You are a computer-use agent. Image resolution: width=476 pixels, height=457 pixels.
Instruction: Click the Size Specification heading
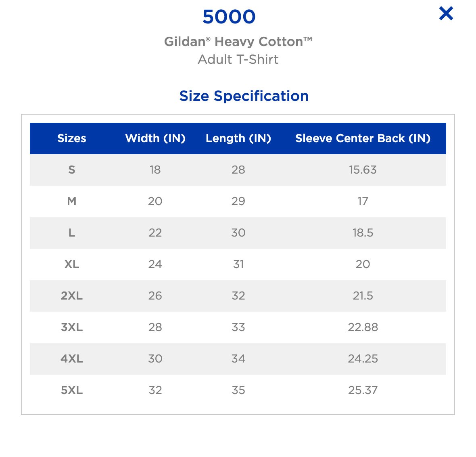pos(244,96)
